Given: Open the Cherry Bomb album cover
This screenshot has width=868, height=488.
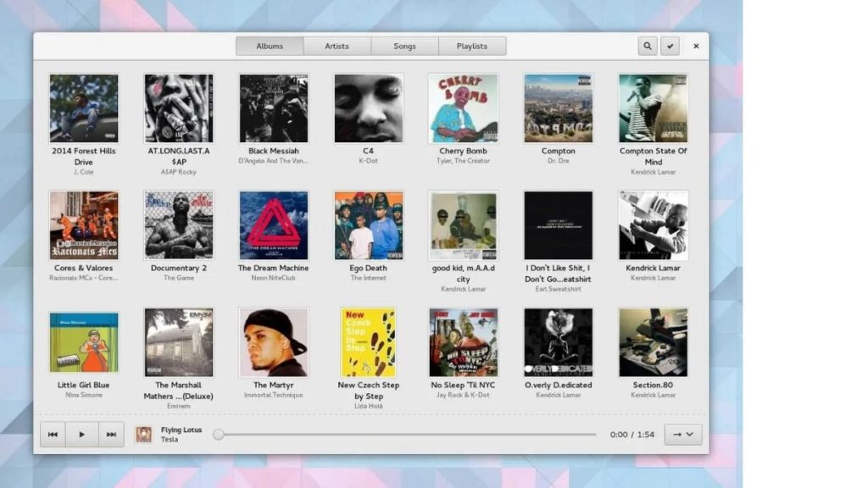Looking at the screenshot, I should [463, 108].
